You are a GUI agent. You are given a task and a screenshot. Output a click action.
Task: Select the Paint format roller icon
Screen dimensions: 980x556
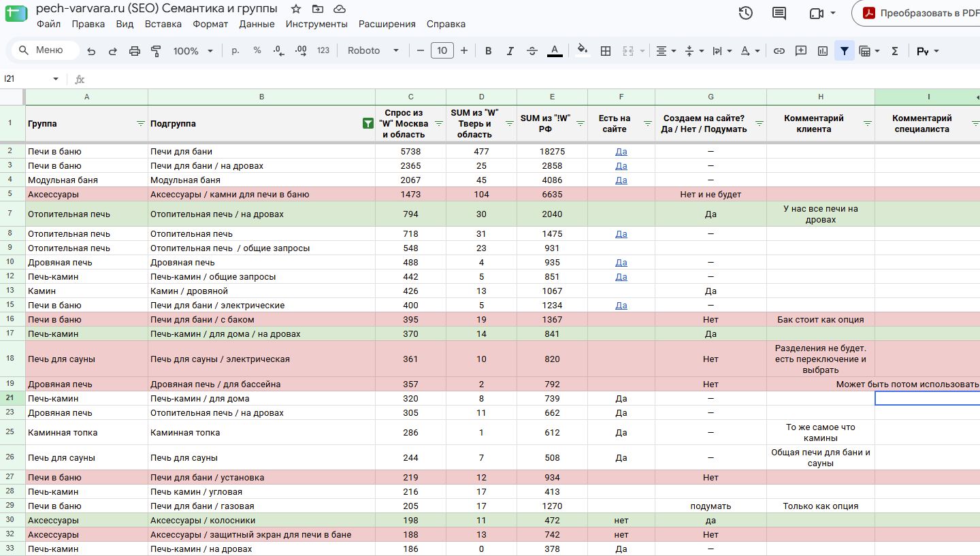tap(156, 51)
